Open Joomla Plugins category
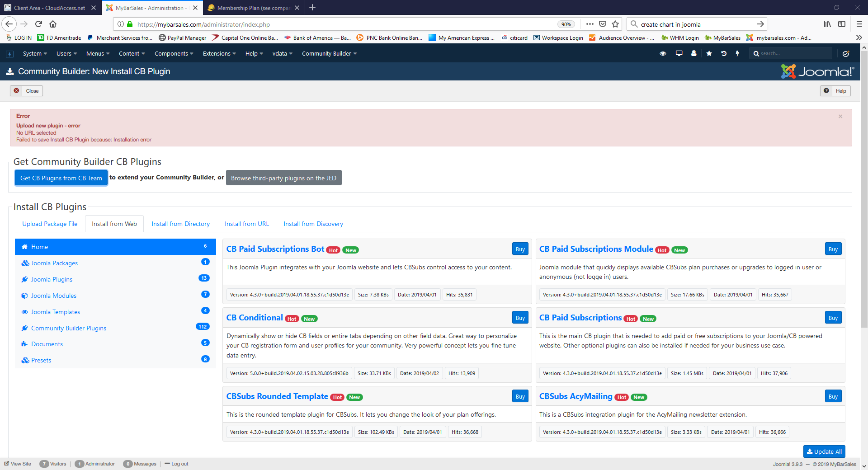868x470 pixels. tap(115, 279)
